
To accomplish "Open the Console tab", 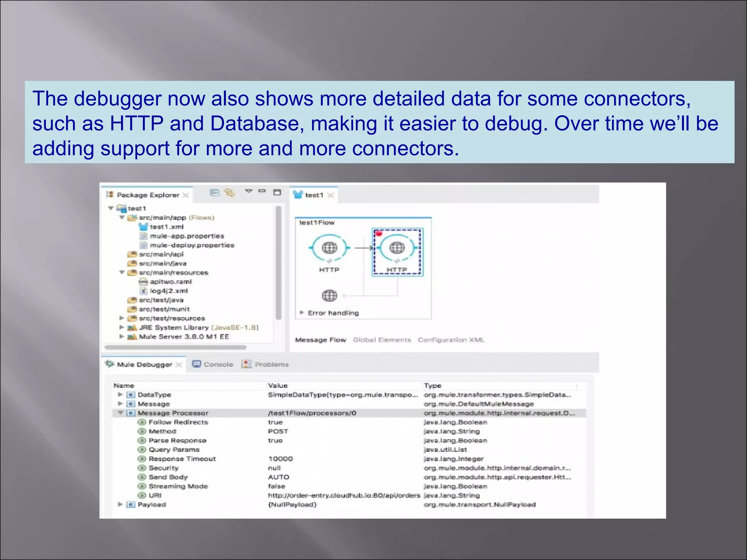I will click(213, 364).
